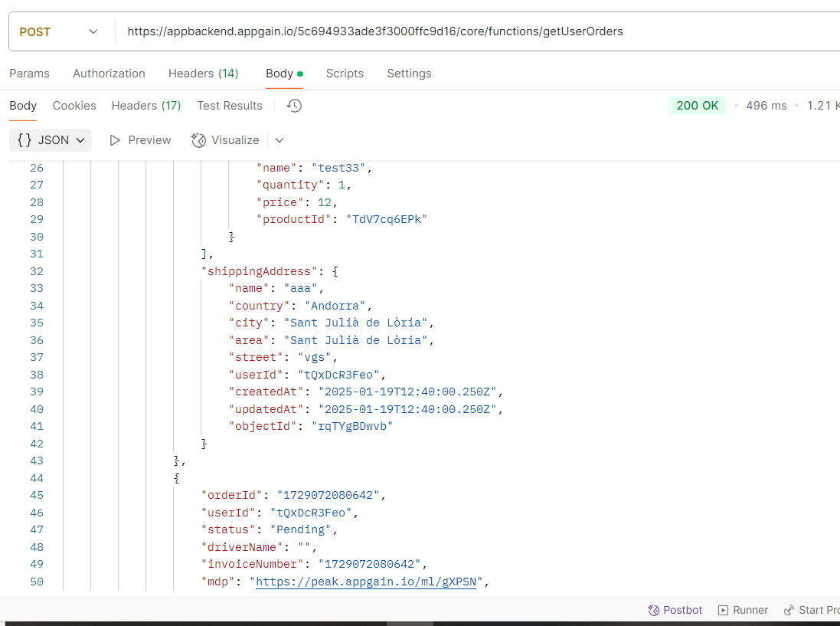Open the Authorization tab
Image resolution: width=840 pixels, height=626 pixels.
pyautogui.click(x=109, y=74)
